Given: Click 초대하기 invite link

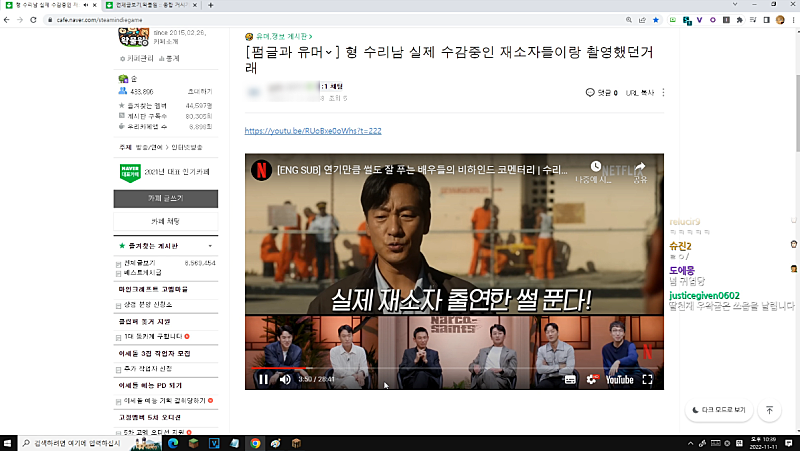Looking at the screenshot, I should (x=200, y=91).
